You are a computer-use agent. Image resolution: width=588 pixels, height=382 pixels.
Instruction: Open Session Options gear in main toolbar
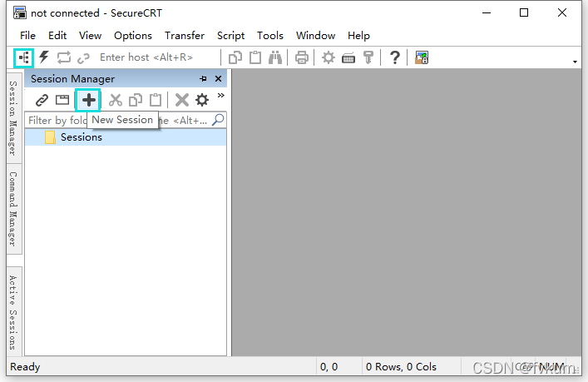pos(329,57)
